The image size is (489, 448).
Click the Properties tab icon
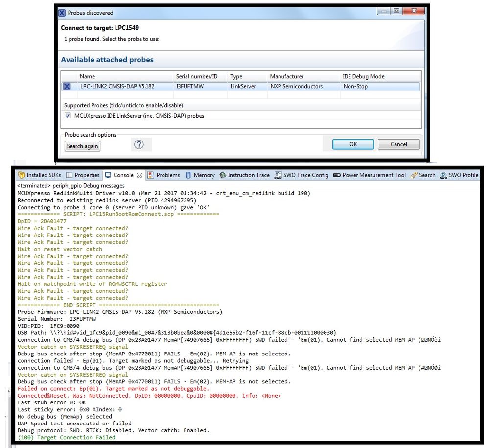click(x=69, y=175)
